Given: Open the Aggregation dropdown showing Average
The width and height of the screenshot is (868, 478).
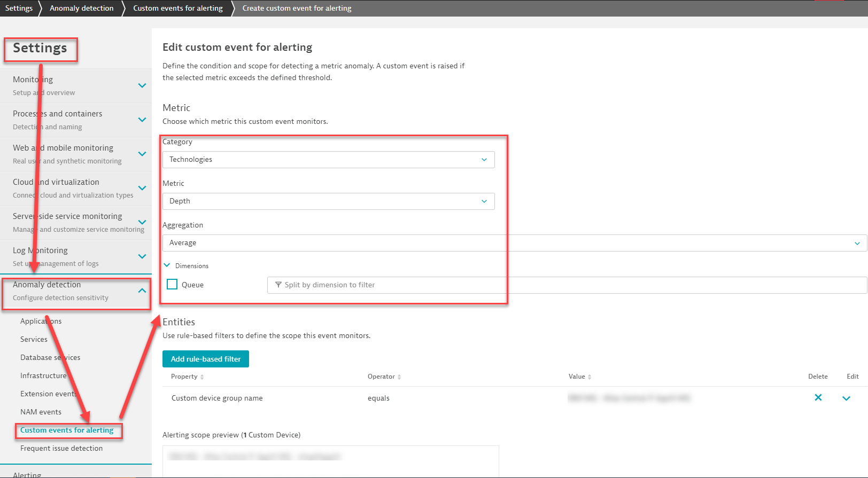Looking at the screenshot, I should click(513, 243).
